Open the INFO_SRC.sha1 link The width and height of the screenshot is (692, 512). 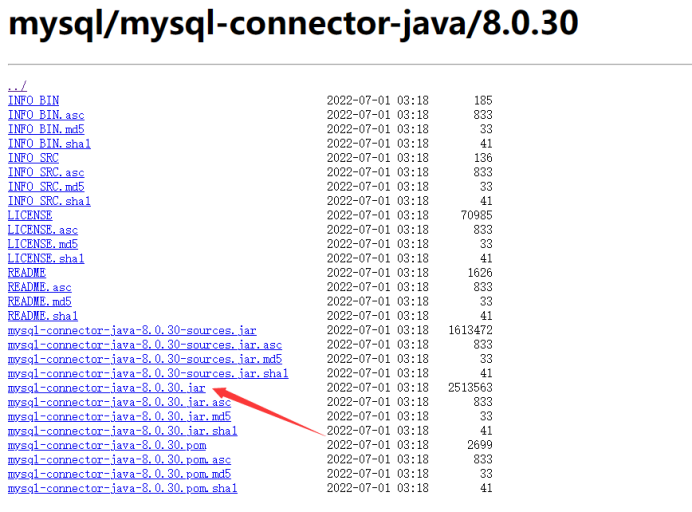49,201
